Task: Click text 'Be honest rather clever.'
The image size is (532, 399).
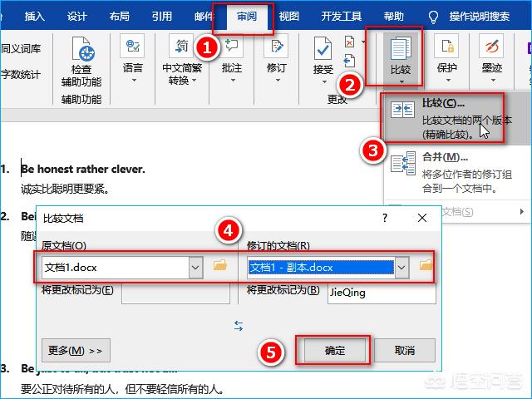Action: tap(83, 169)
